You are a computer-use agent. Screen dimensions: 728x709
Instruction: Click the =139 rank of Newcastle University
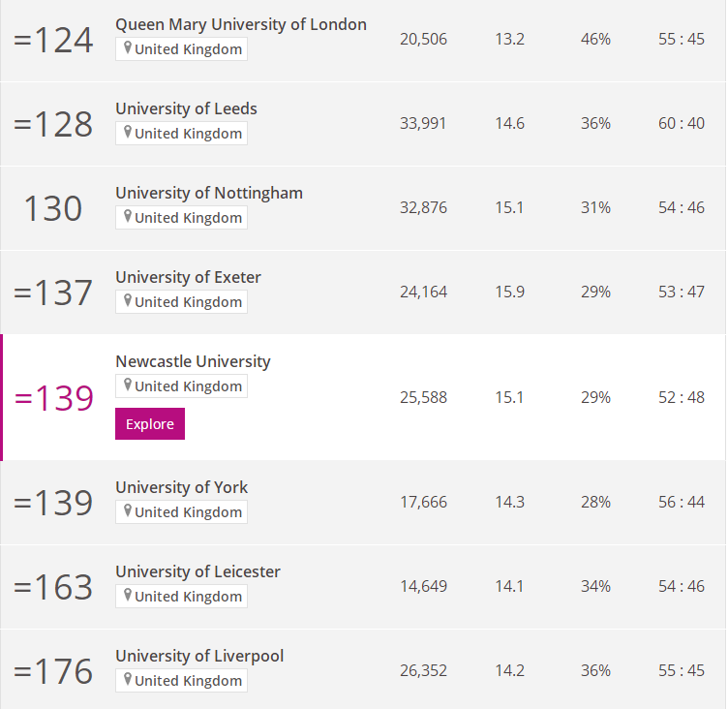pos(54,398)
